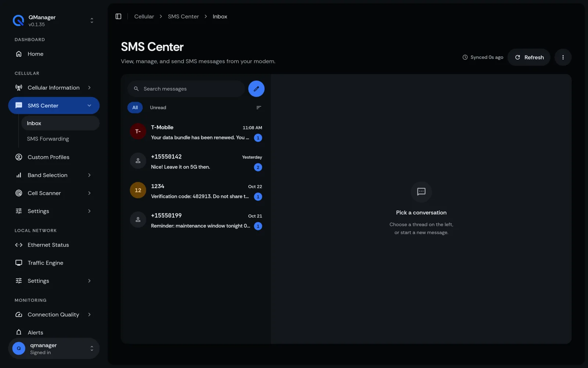Open the sort/filter messages icon

pos(259,107)
